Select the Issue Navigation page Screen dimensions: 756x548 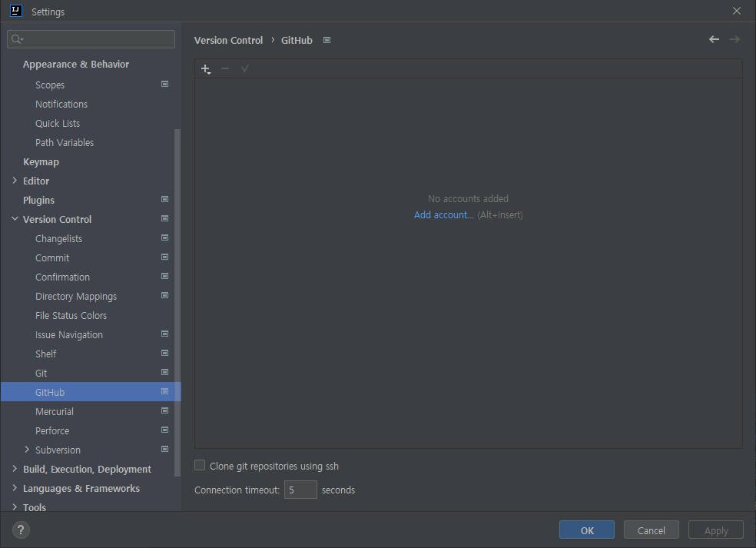point(69,335)
